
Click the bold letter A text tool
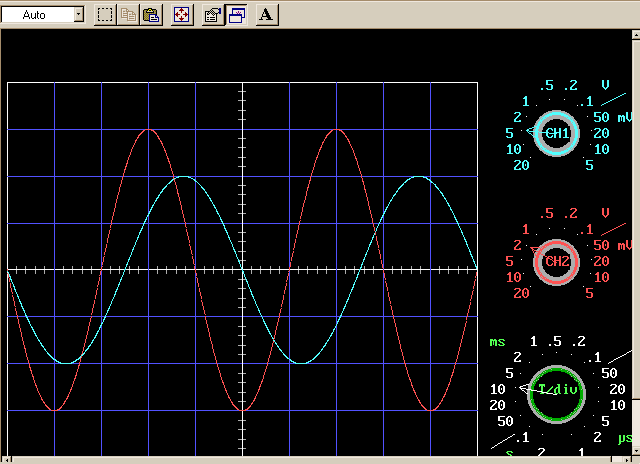click(268, 15)
